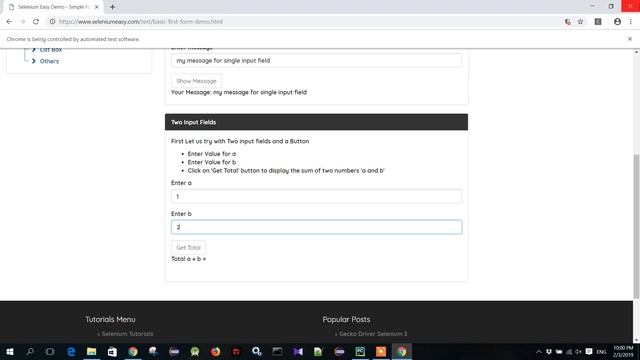Screen dimensions: 640x360
Task: Open the Action Center notifications icon
Action: click(589, 352)
